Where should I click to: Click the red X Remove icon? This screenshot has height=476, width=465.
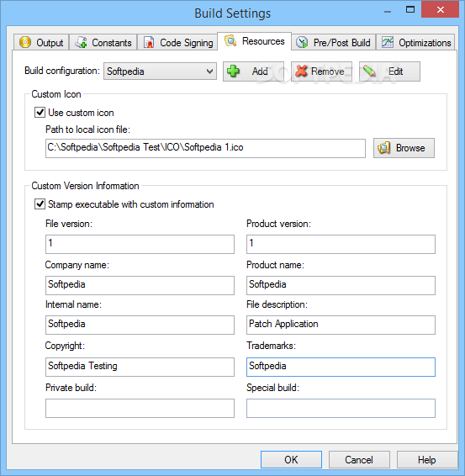(301, 71)
